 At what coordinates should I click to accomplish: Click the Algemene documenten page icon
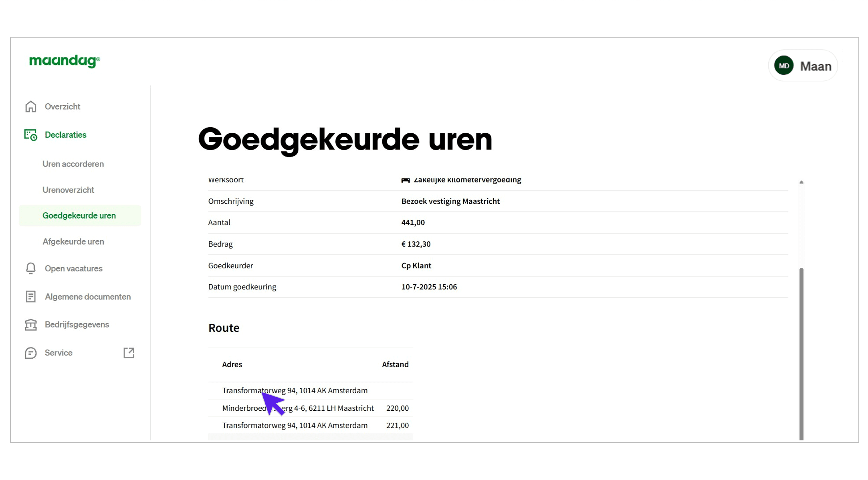pos(30,297)
